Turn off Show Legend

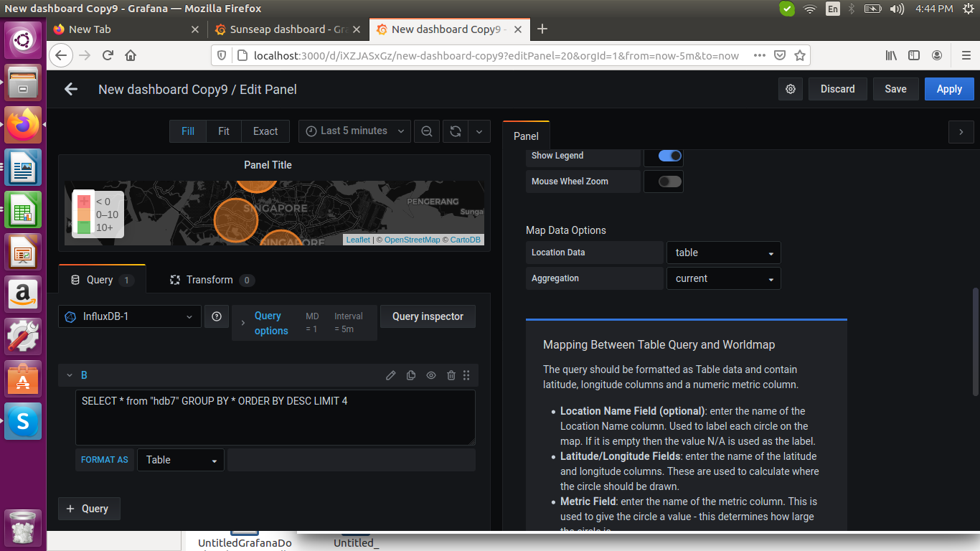pyautogui.click(x=663, y=156)
